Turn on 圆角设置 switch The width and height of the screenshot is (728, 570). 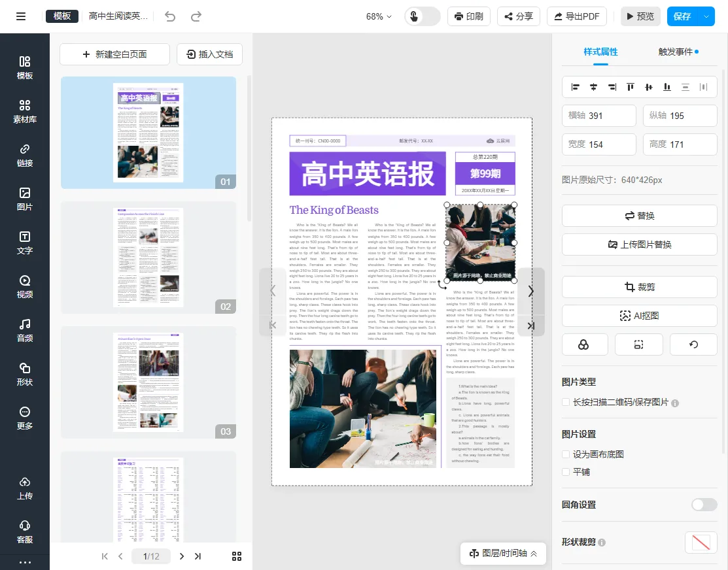coord(704,505)
